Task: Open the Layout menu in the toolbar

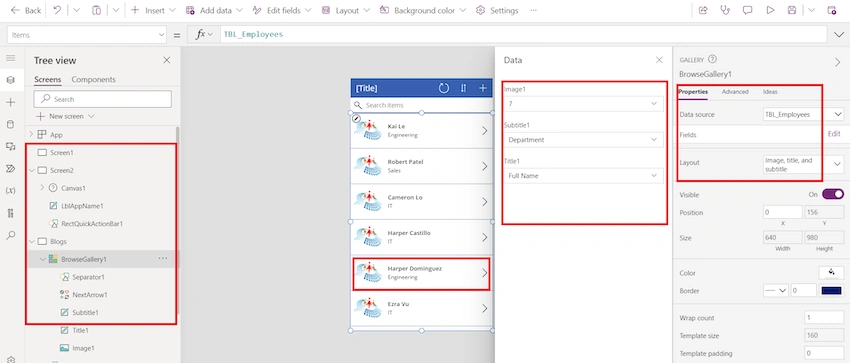Action: [x=346, y=10]
